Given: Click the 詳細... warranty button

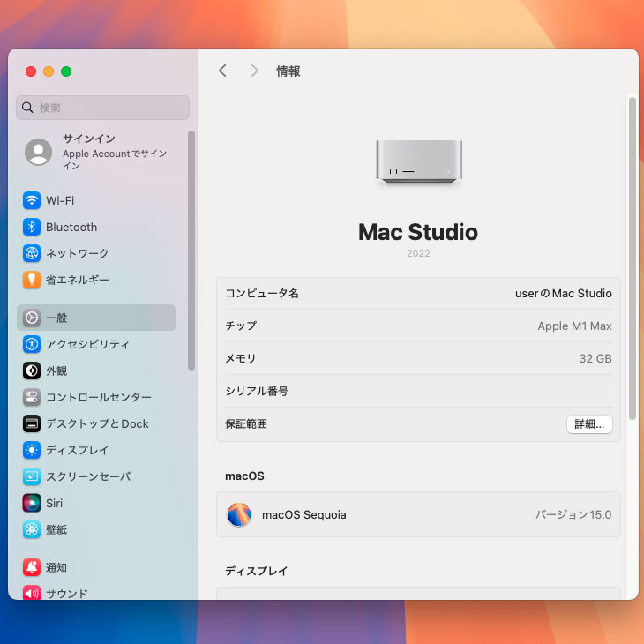Looking at the screenshot, I should click(589, 423).
